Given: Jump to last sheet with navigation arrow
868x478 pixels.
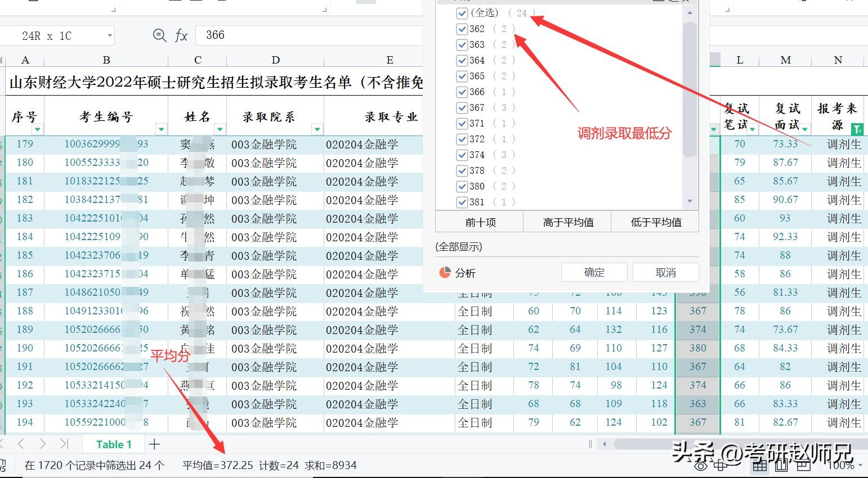Looking at the screenshot, I should [64, 444].
